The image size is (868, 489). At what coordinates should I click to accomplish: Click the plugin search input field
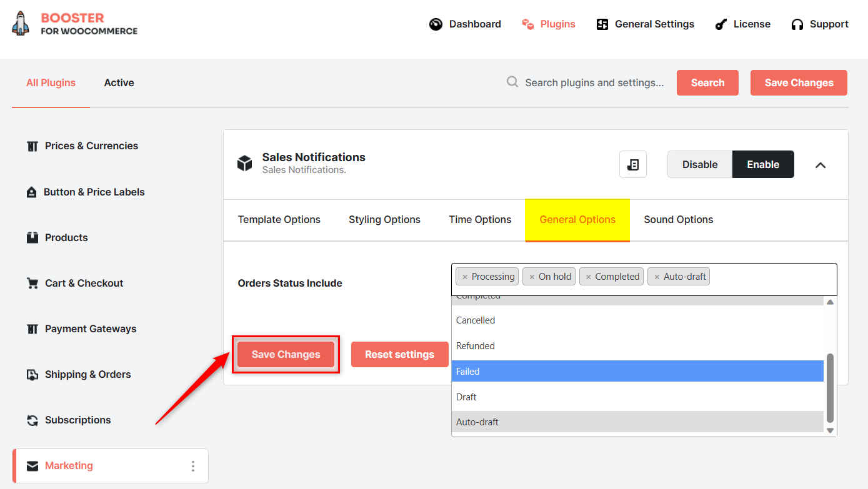[x=594, y=82]
